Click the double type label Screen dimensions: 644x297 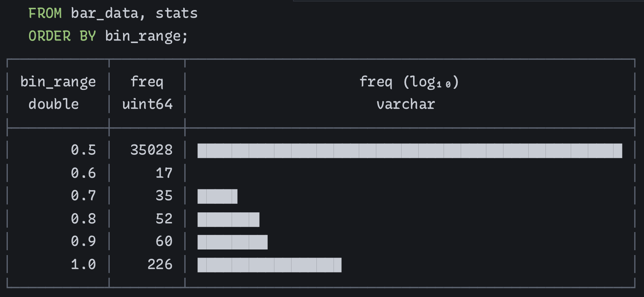pos(54,104)
